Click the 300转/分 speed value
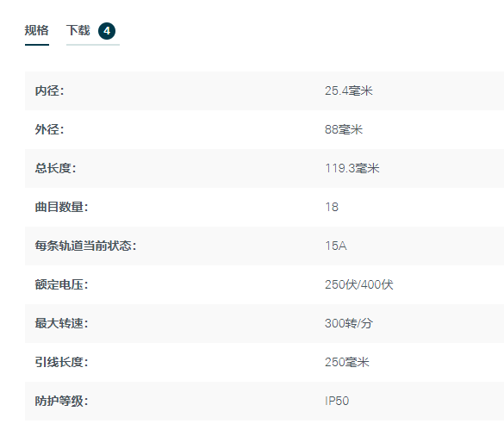The image size is (504, 430). (349, 323)
